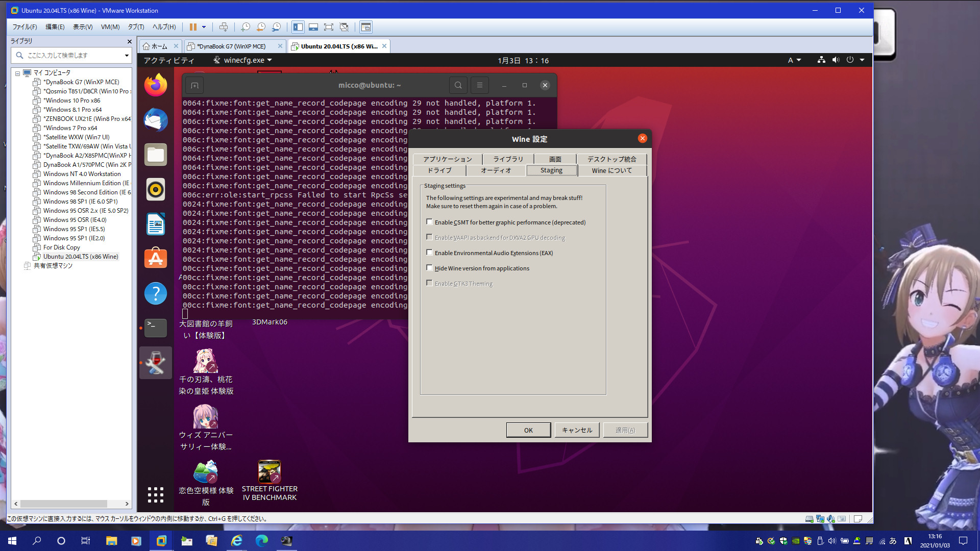Open the ドライブ tab in Wine settings
The height and width of the screenshot is (551, 980).
coord(439,170)
